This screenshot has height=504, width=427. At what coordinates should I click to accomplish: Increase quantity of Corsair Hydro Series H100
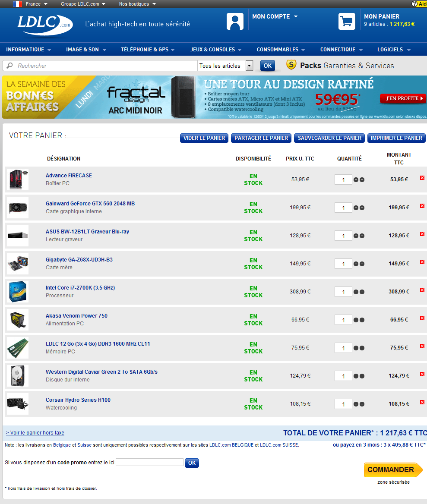362,404
